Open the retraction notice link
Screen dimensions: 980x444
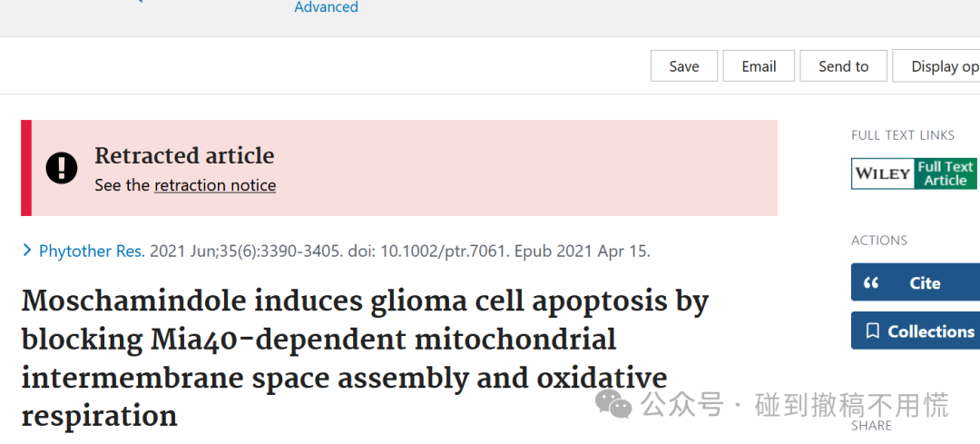click(215, 186)
